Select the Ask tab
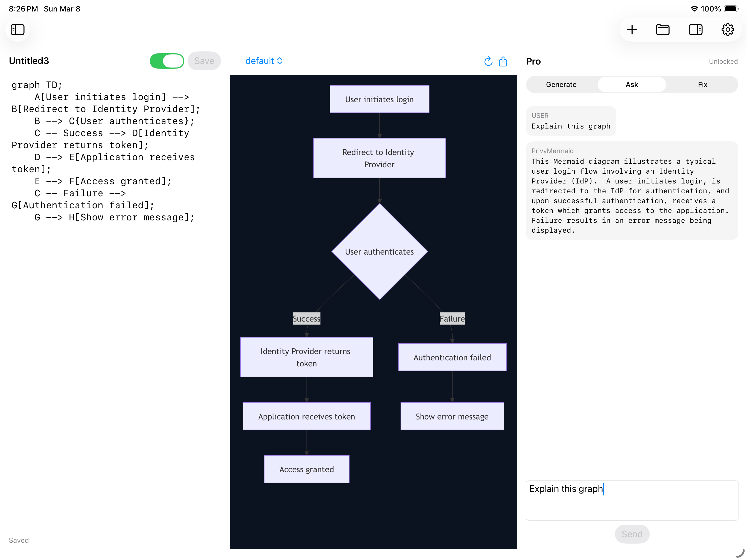747x560 pixels. pos(632,84)
